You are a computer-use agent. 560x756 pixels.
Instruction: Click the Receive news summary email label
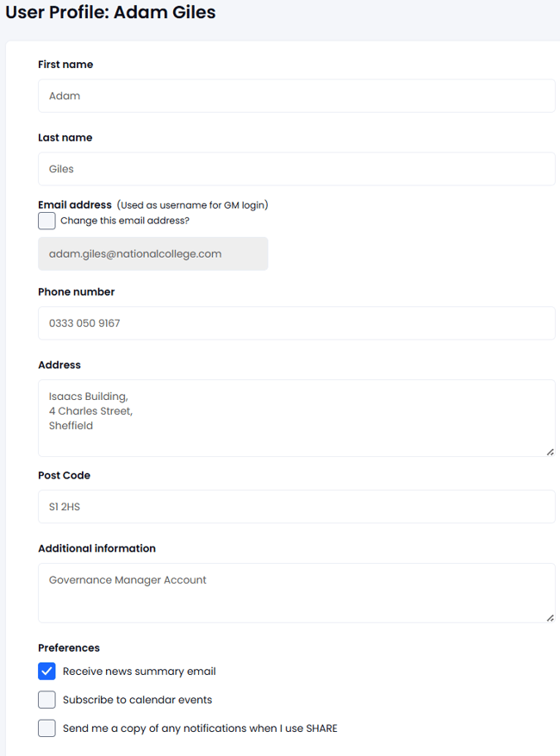(140, 672)
